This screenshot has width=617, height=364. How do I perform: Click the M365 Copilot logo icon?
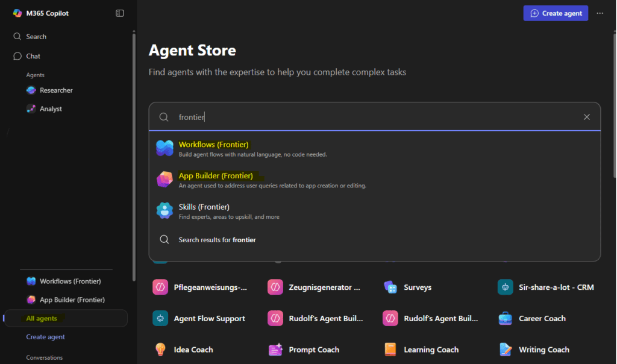(x=17, y=13)
